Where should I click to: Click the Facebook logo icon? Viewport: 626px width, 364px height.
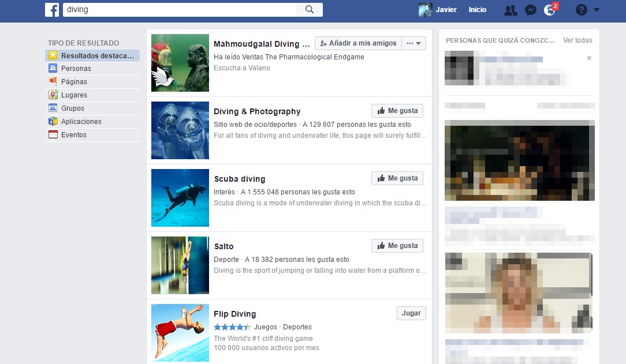tap(52, 10)
